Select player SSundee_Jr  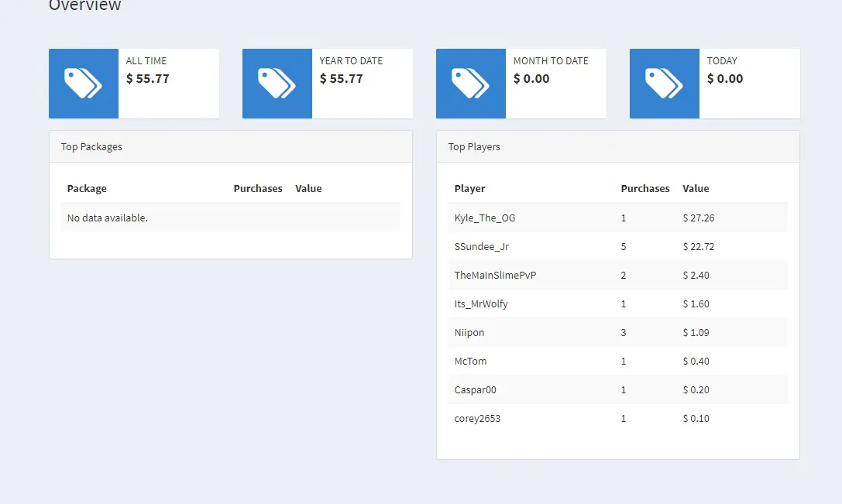[482, 246]
